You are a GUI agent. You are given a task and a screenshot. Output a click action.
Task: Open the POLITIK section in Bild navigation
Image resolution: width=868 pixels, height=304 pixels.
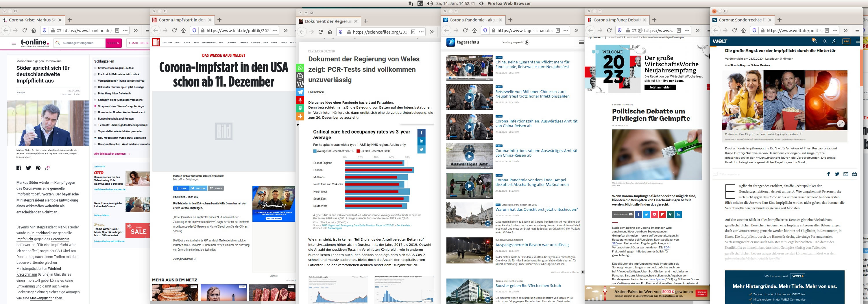click(x=187, y=43)
